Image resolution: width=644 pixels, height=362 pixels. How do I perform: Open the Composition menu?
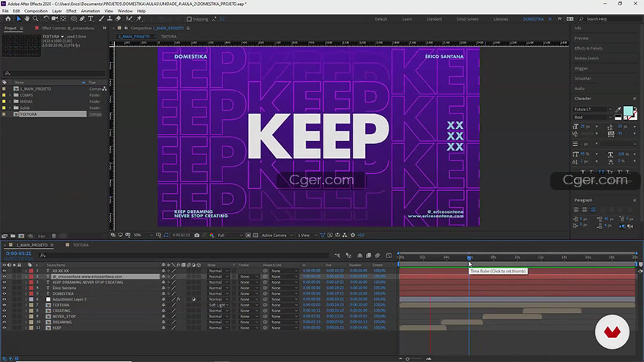pos(36,11)
